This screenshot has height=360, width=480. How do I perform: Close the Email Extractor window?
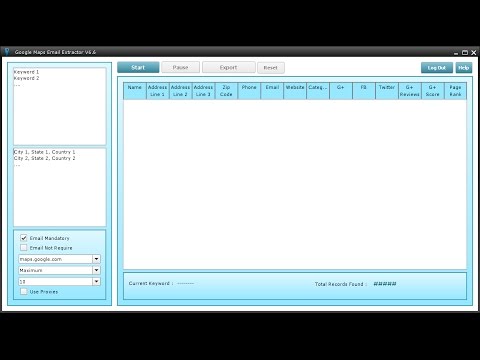(x=473, y=53)
